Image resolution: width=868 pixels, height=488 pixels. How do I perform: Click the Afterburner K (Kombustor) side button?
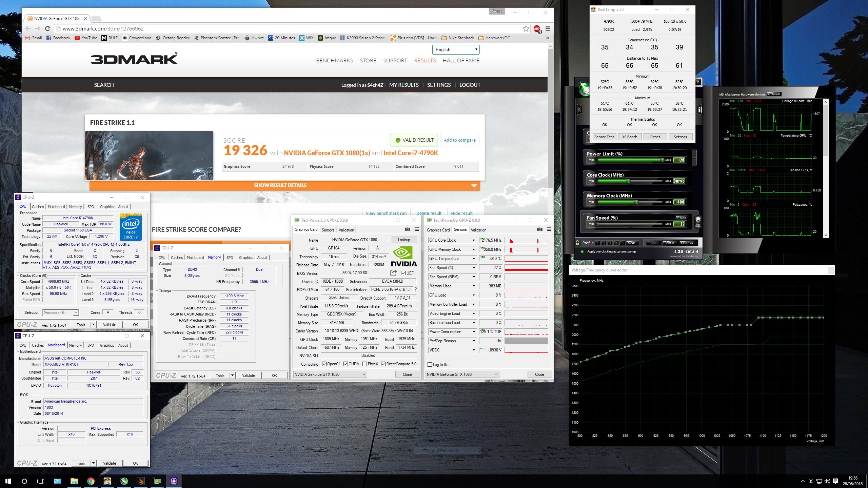pyautogui.click(x=579, y=109)
